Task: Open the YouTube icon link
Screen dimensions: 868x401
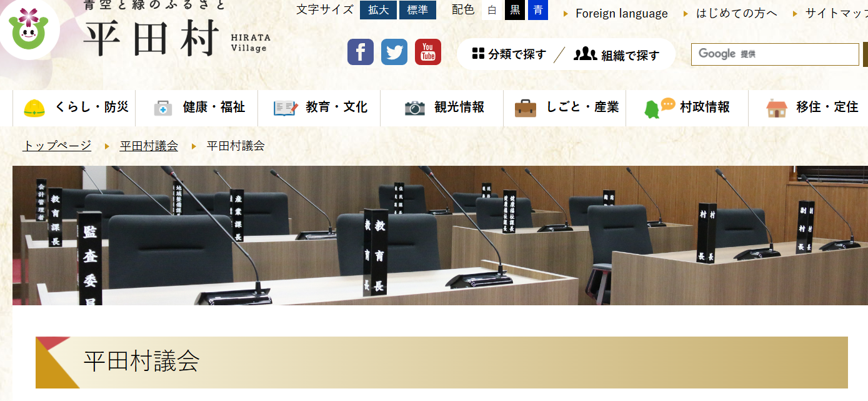Action: pos(428,52)
